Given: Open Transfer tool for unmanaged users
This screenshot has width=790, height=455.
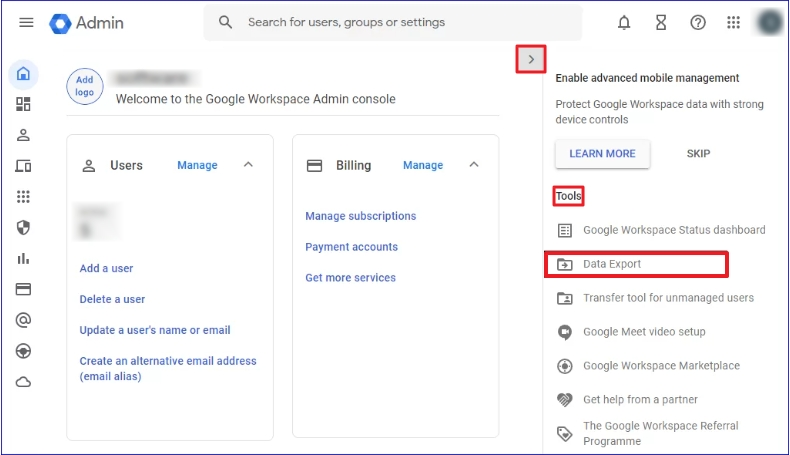Looking at the screenshot, I should 669,298.
